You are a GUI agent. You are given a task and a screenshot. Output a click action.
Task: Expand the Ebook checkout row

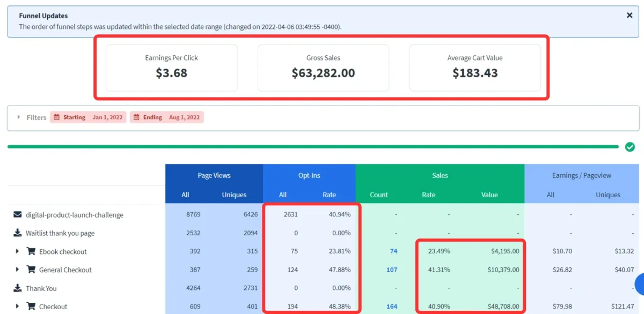pyautogui.click(x=17, y=251)
